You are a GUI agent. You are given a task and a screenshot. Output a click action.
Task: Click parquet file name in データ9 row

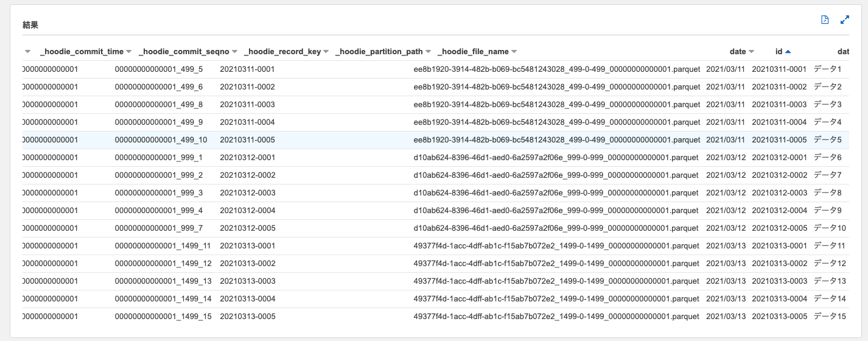(x=556, y=211)
